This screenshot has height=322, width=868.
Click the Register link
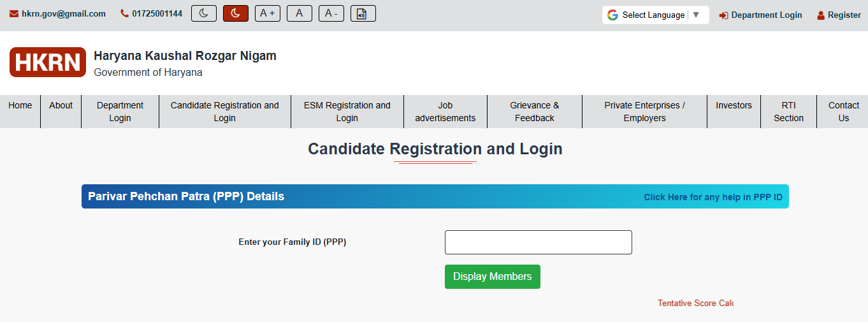tap(844, 15)
